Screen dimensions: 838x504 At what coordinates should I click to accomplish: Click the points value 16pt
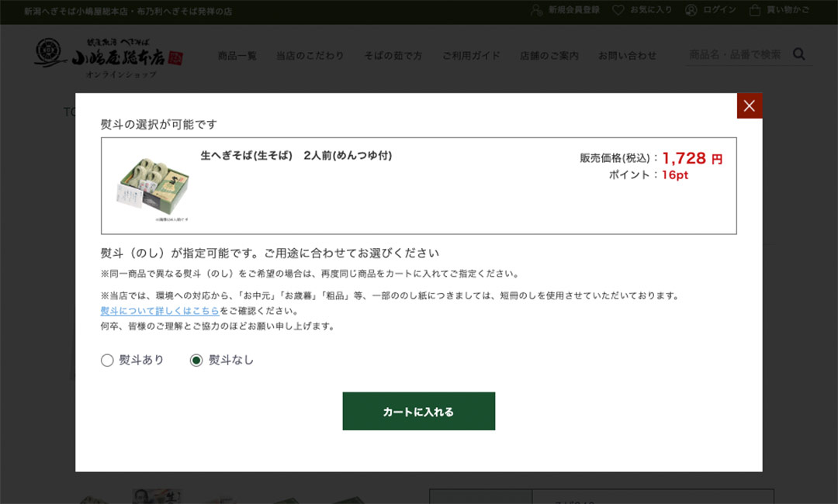[675, 174]
